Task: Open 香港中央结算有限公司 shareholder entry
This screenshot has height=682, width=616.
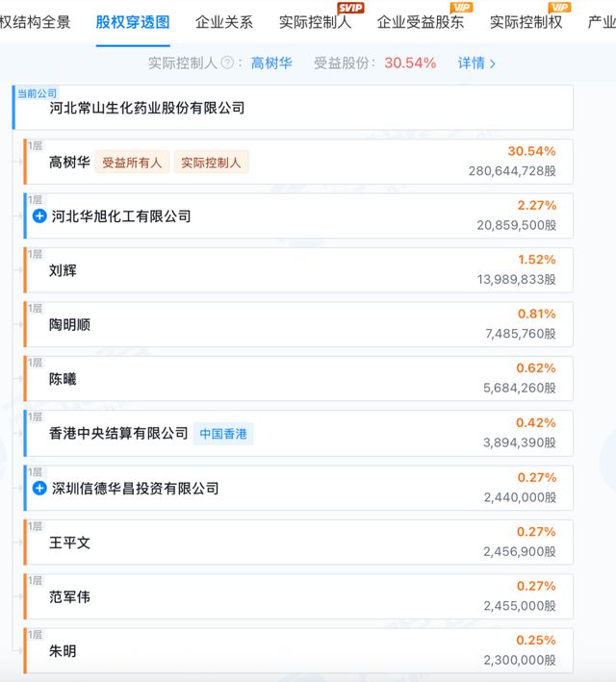Action: click(118, 434)
